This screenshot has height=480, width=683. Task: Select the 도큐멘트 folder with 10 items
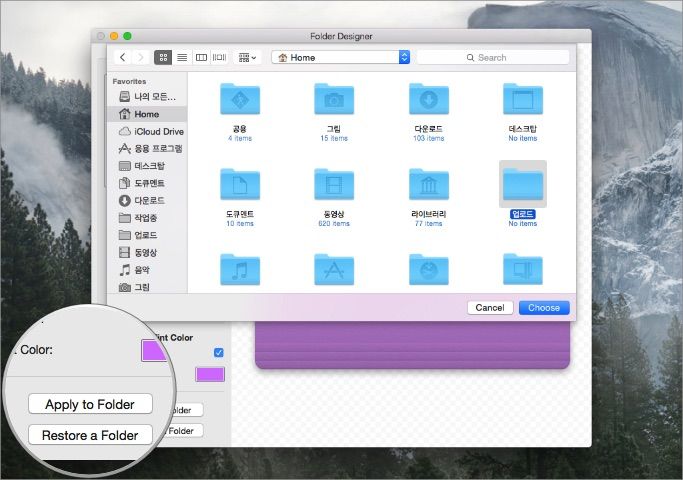click(x=240, y=184)
